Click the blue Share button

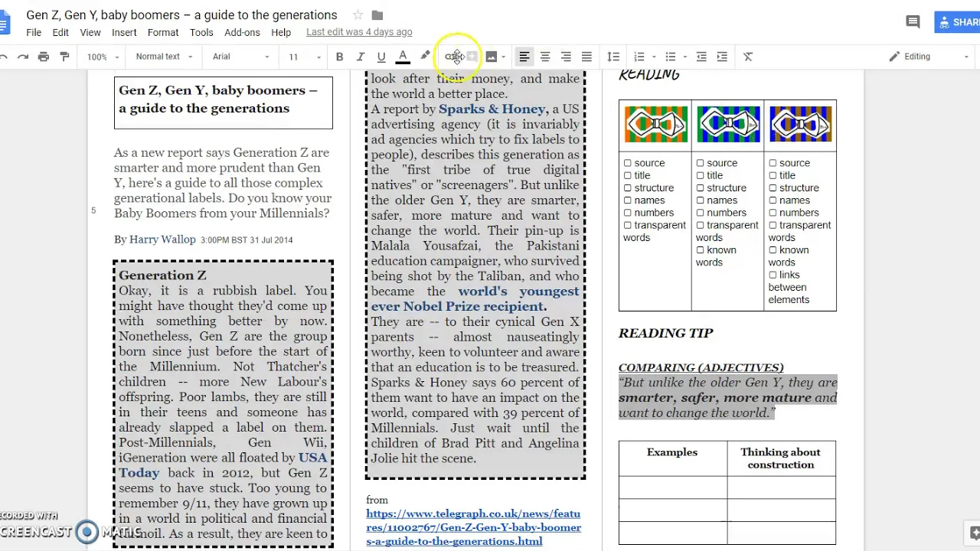pyautogui.click(x=957, y=22)
